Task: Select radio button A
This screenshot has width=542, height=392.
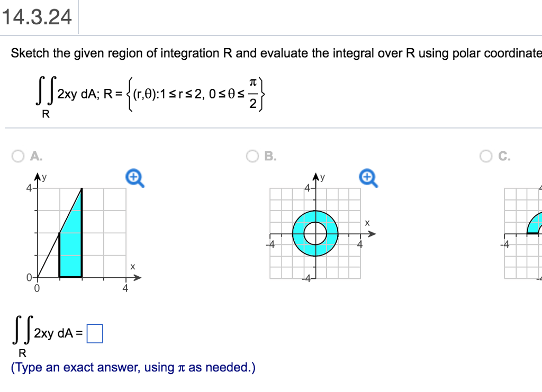Action: coord(17,156)
